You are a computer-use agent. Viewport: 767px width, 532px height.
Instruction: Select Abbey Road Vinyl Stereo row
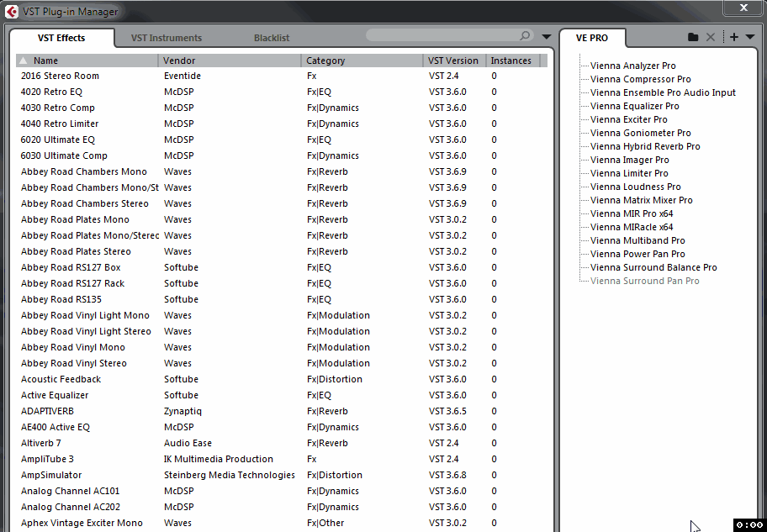click(281, 363)
